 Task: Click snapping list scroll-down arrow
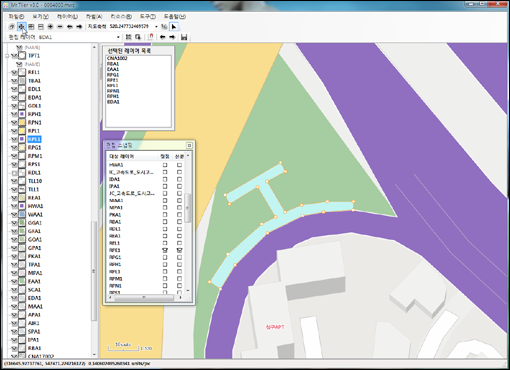pos(188,290)
